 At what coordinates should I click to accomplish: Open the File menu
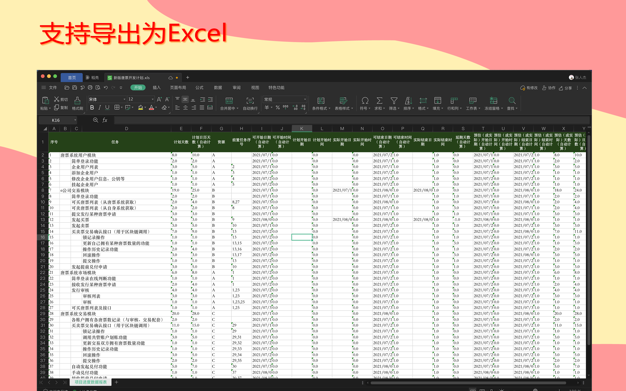[x=53, y=87]
